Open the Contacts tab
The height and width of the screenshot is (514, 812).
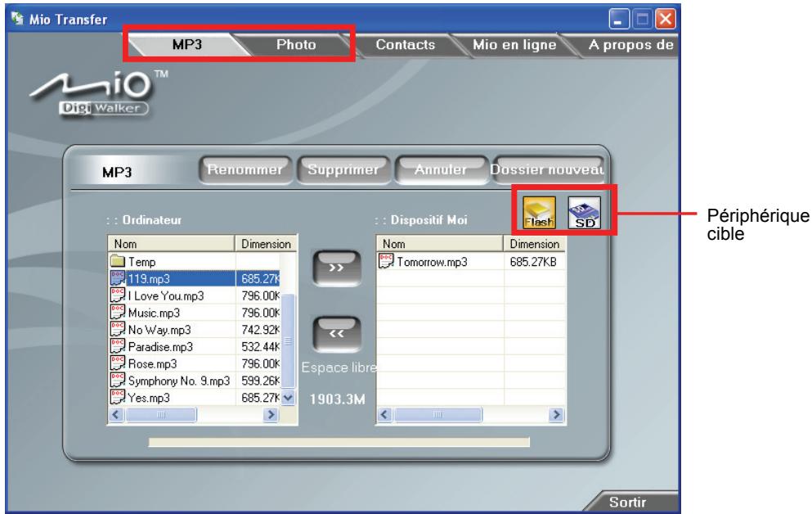click(x=406, y=45)
